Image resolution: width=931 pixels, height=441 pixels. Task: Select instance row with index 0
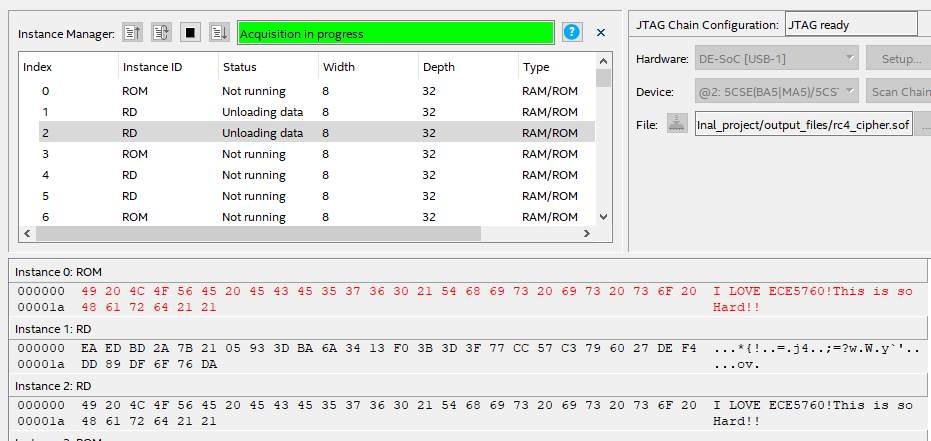point(316,91)
